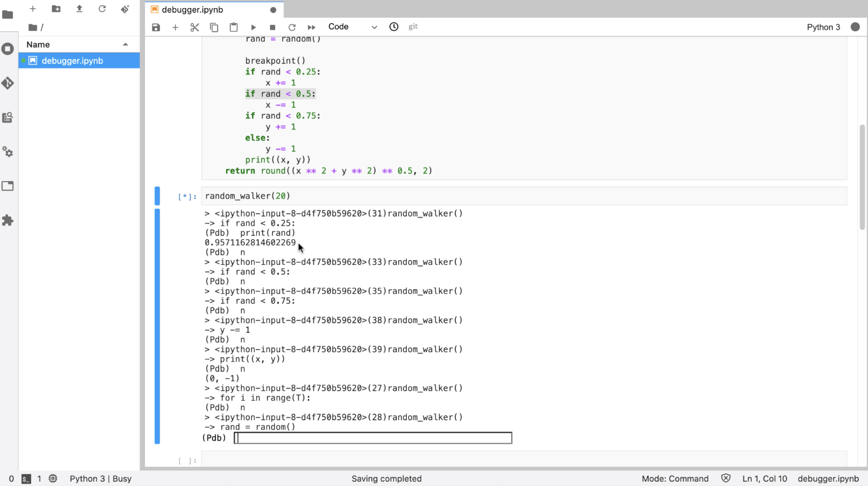Insert a new cell below with plus icon

(x=175, y=27)
